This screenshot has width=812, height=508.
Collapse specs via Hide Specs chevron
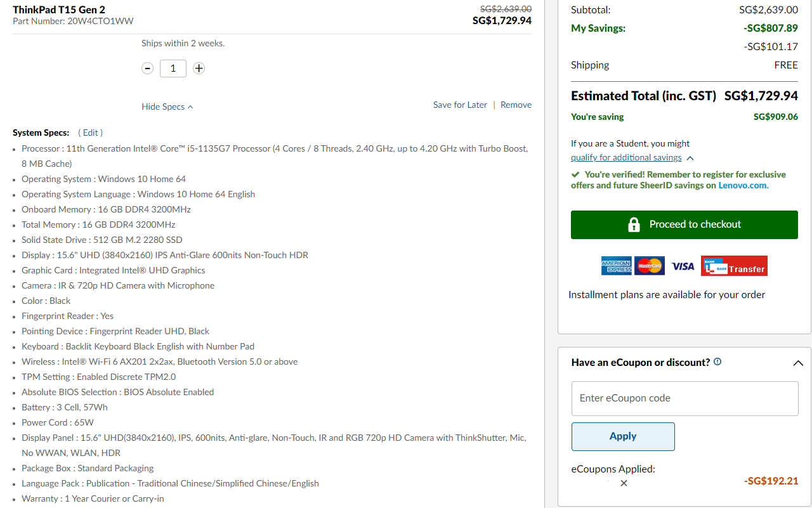(x=190, y=107)
